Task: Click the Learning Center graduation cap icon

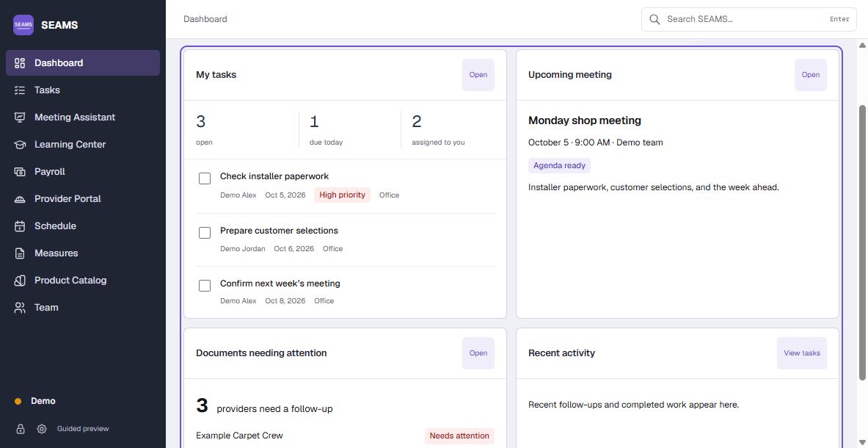Action: point(20,145)
